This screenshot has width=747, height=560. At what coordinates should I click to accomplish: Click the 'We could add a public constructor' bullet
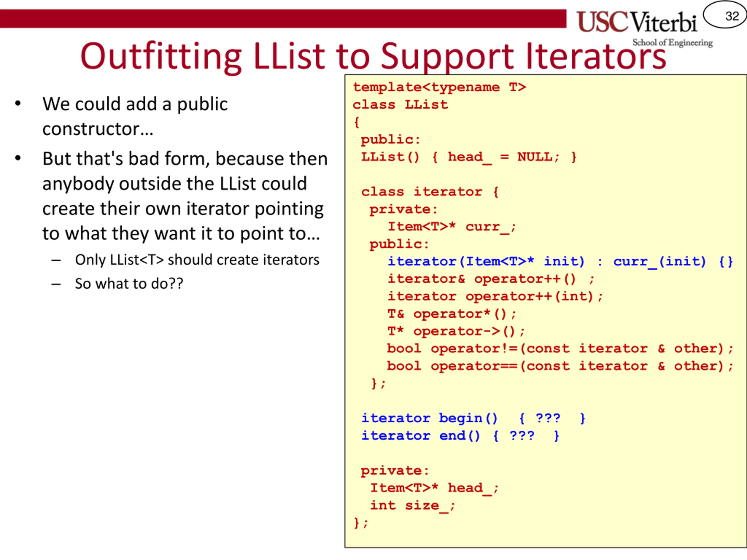tap(135, 116)
